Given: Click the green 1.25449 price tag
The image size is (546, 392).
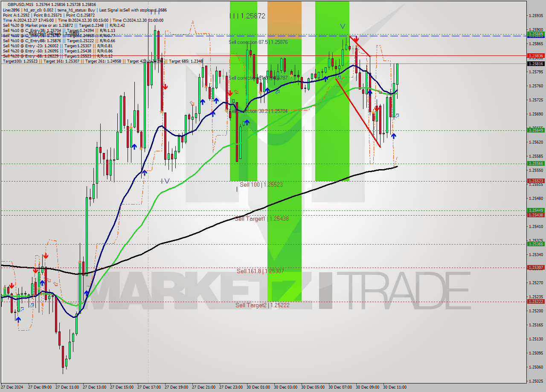Looking at the screenshot, I should coord(536,210).
